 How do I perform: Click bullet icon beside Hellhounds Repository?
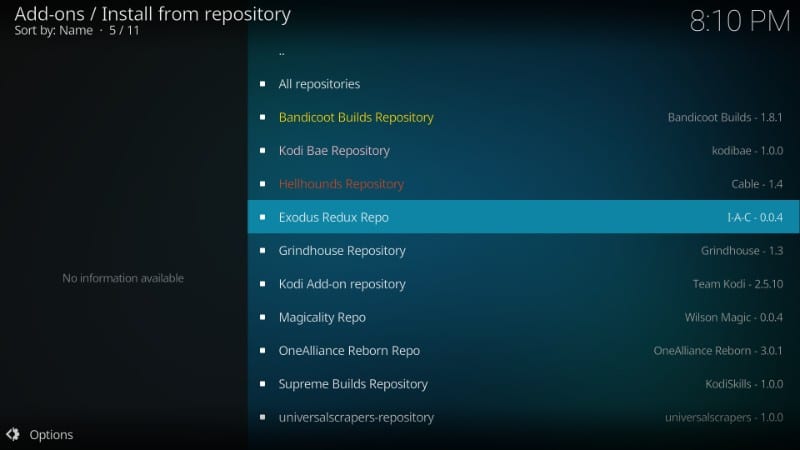pyautogui.click(x=262, y=184)
